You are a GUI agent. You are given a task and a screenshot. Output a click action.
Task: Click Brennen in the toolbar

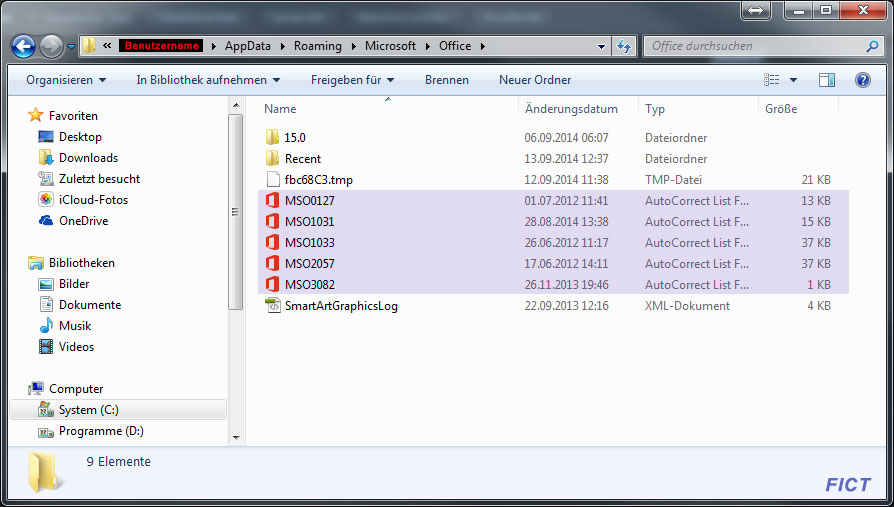tap(446, 80)
